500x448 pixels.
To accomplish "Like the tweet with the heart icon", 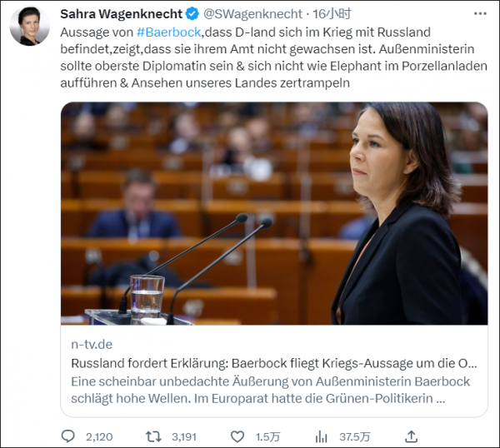I will click(237, 436).
